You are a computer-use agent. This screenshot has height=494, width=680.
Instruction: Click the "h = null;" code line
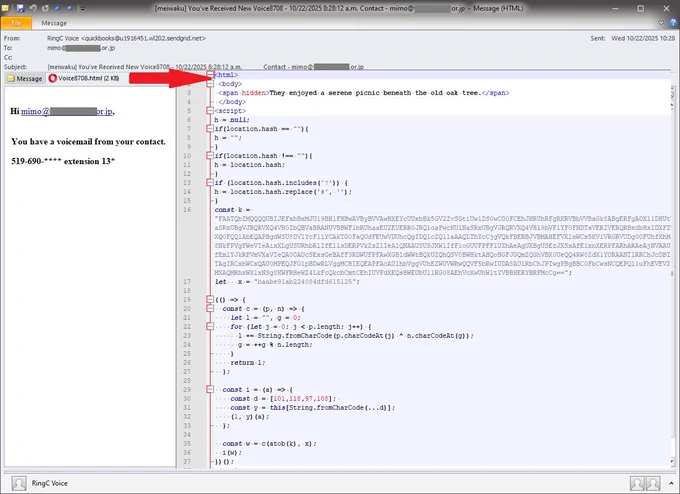tap(232, 120)
